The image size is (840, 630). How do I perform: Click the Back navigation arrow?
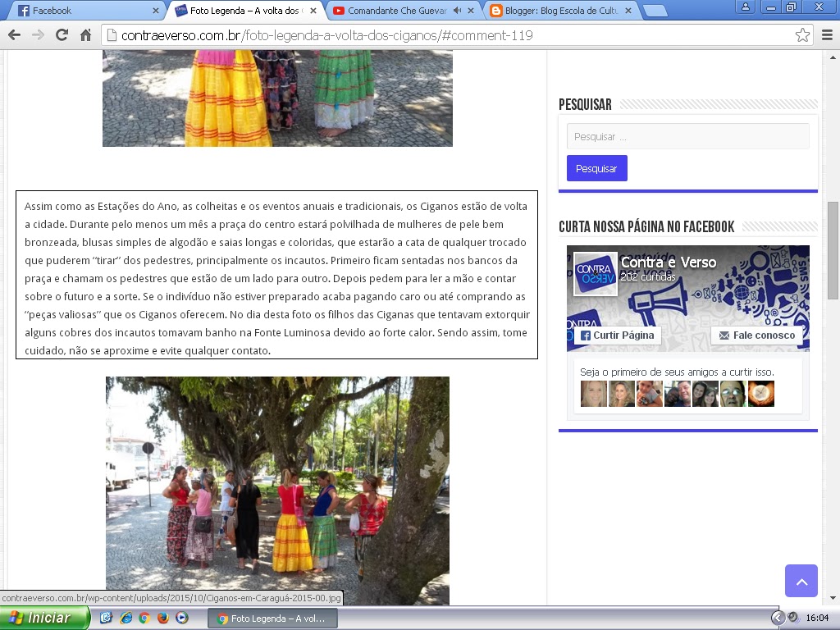(x=13, y=35)
